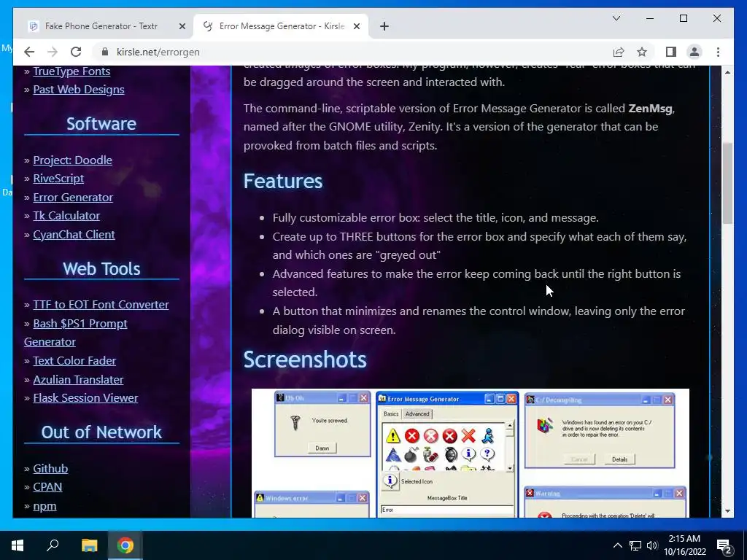Click the address bar URL kirsle.net/errorgen
The height and width of the screenshot is (560, 747).
pos(158,52)
